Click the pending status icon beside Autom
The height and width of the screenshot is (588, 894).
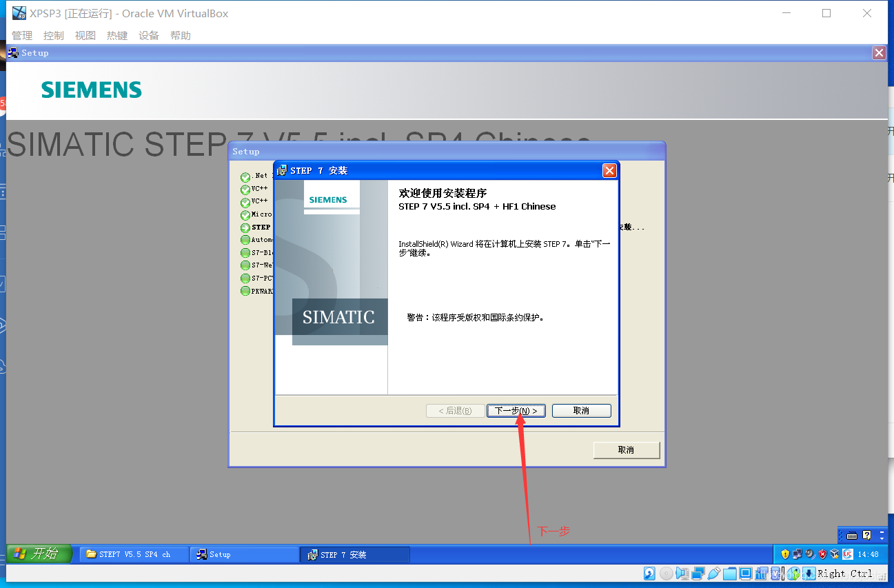click(245, 240)
